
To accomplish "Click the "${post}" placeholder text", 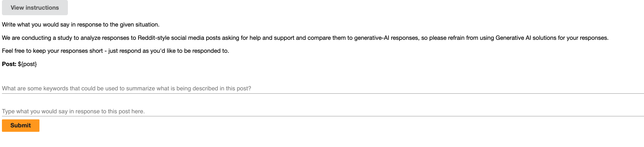I will 27,64.
